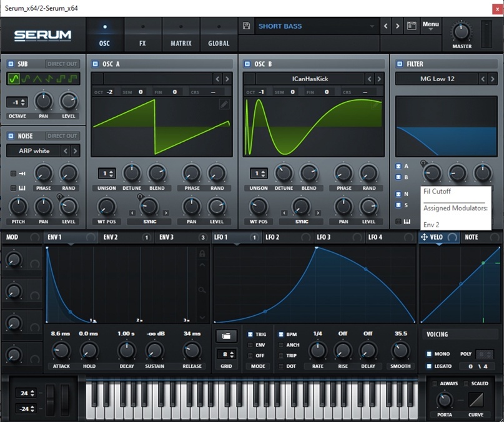Open the ICanHasKick wavetable selector
504x422 pixels.
pyautogui.click(x=310, y=79)
